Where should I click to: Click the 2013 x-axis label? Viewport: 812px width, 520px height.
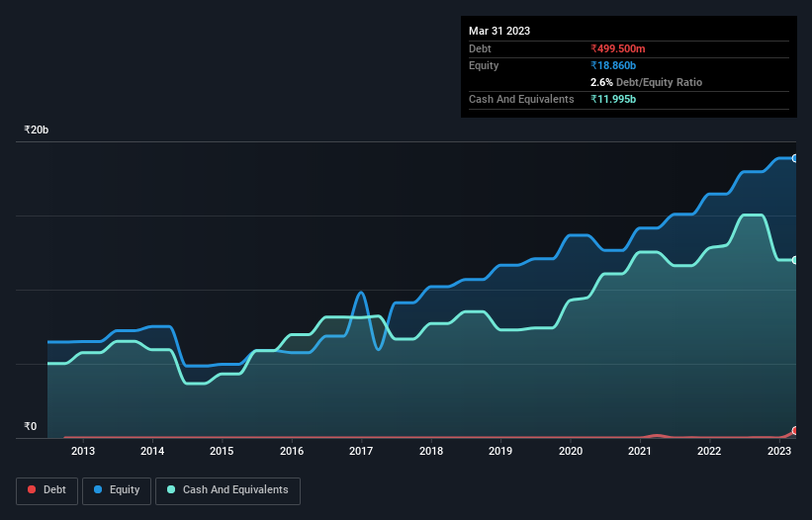tap(83, 451)
